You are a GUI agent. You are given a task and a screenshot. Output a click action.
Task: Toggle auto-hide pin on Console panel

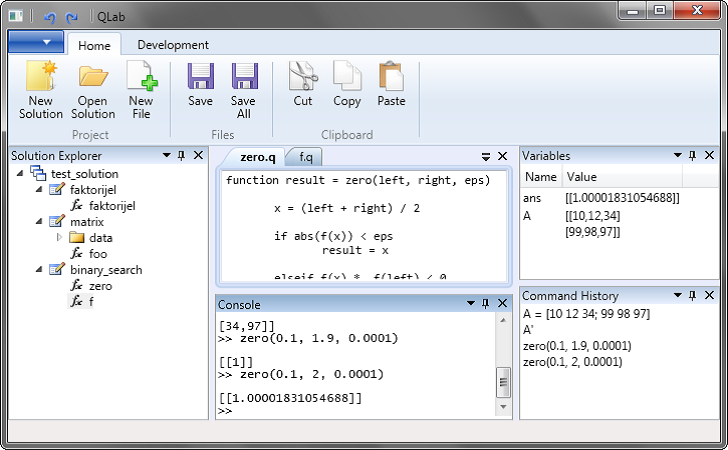click(486, 304)
